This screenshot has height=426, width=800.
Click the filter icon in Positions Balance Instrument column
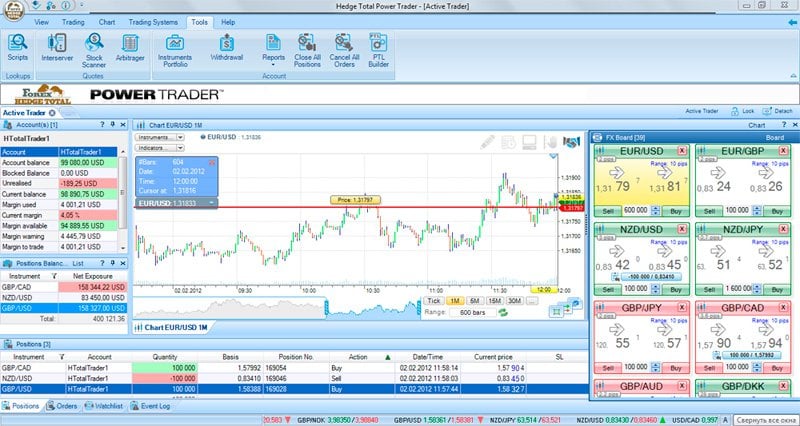pos(54,276)
